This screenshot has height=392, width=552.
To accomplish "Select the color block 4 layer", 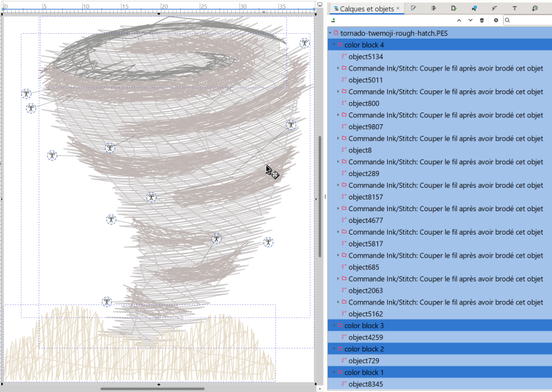I will [440, 45].
